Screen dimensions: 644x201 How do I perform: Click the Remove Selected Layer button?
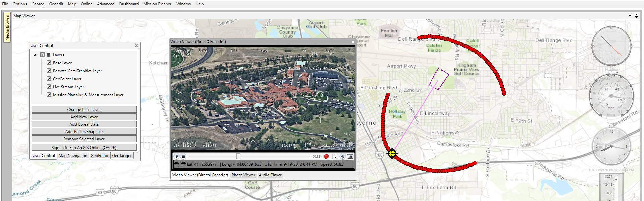(x=84, y=139)
